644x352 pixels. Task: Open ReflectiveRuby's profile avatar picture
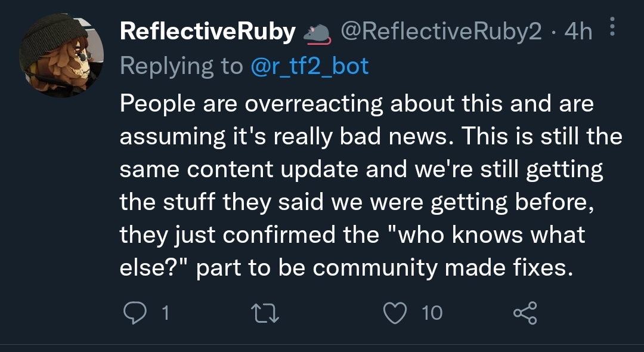[61, 55]
